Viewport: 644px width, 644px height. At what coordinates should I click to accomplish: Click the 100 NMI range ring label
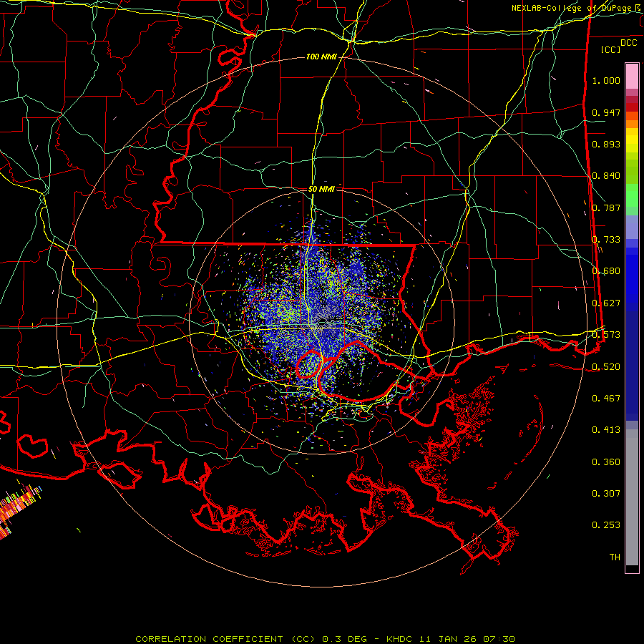321,57
